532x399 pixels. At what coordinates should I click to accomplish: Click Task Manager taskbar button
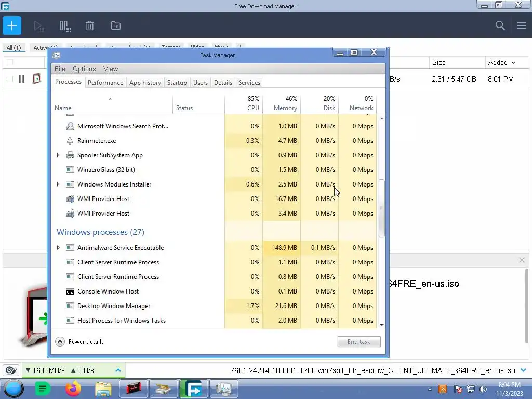(x=223, y=389)
